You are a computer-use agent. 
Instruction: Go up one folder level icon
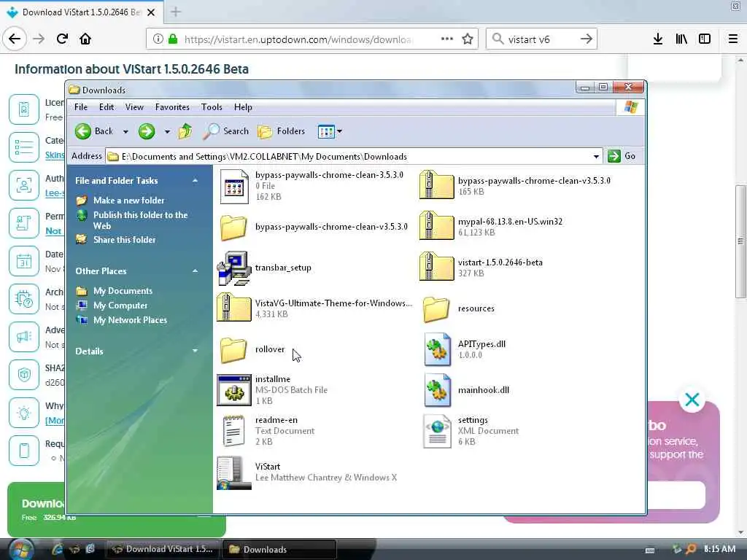pos(185,131)
